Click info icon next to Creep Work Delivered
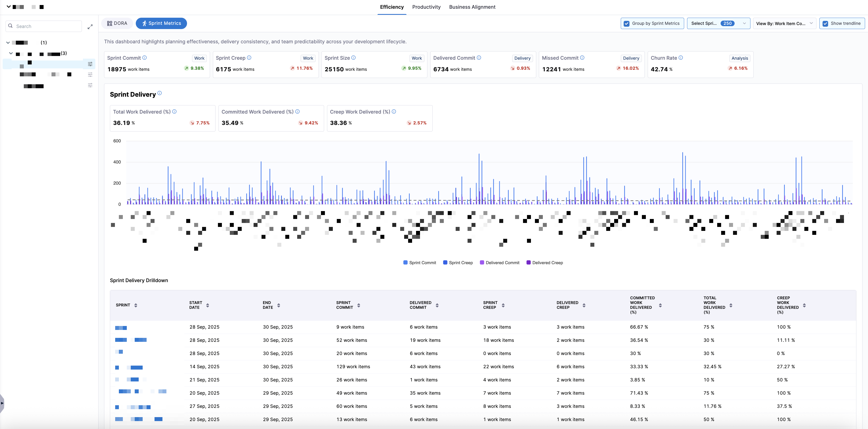The height and width of the screenshot is (429, 868). pyautogui.click(x=394, y=111)
